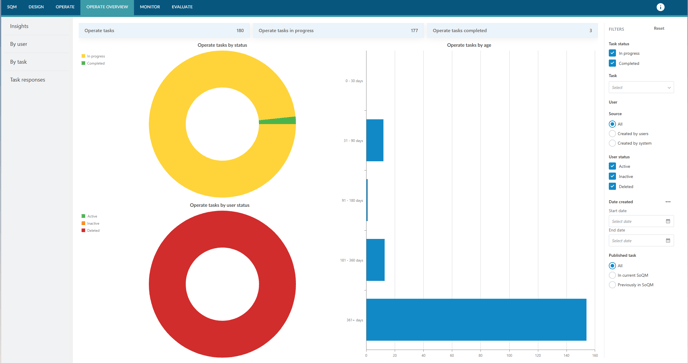Click the End date input field
Screen dimensions: 688x363
tap(641, 241)
